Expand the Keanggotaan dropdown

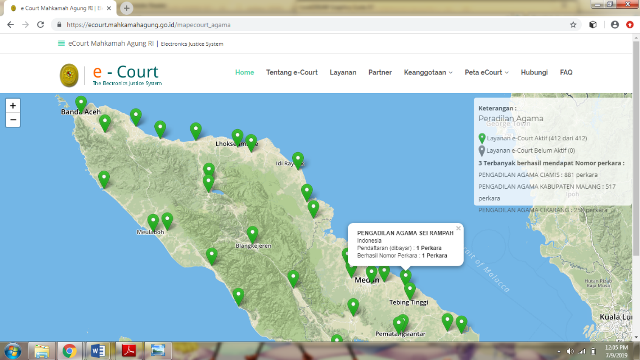pyautogui.click(x=428, y=72)
